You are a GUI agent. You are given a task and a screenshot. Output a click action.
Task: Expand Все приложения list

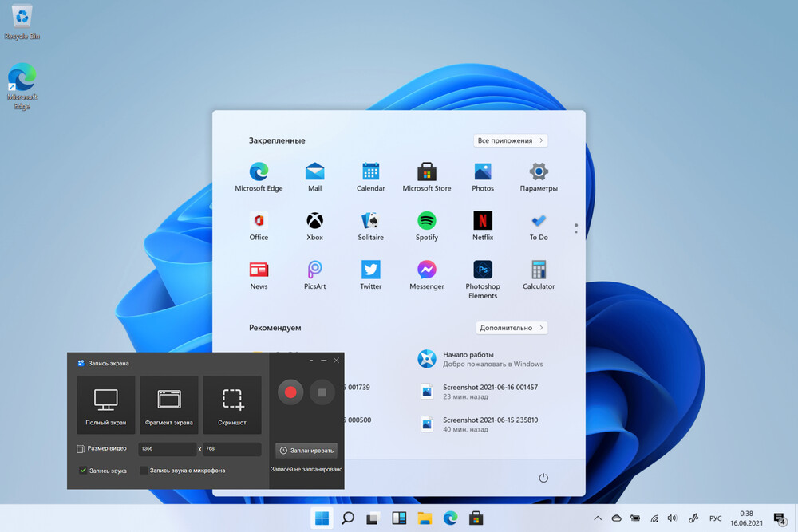511,140
